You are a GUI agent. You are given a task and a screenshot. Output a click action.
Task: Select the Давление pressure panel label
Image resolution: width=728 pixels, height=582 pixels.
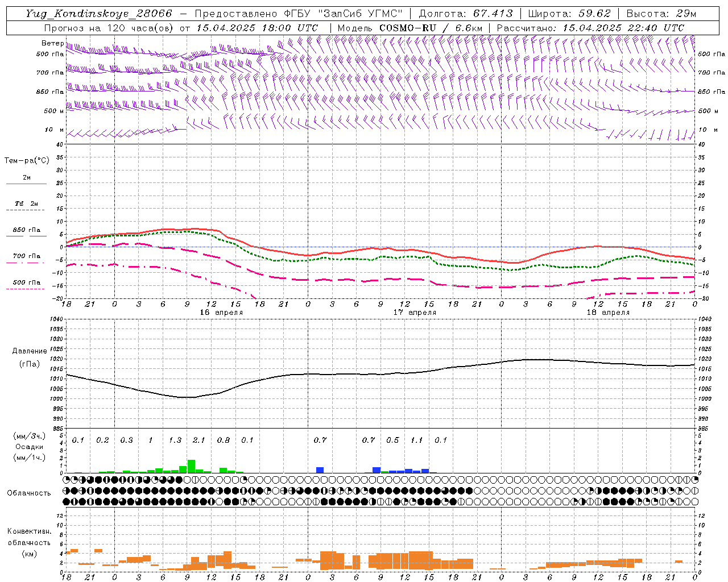click(x=30, y=351)
